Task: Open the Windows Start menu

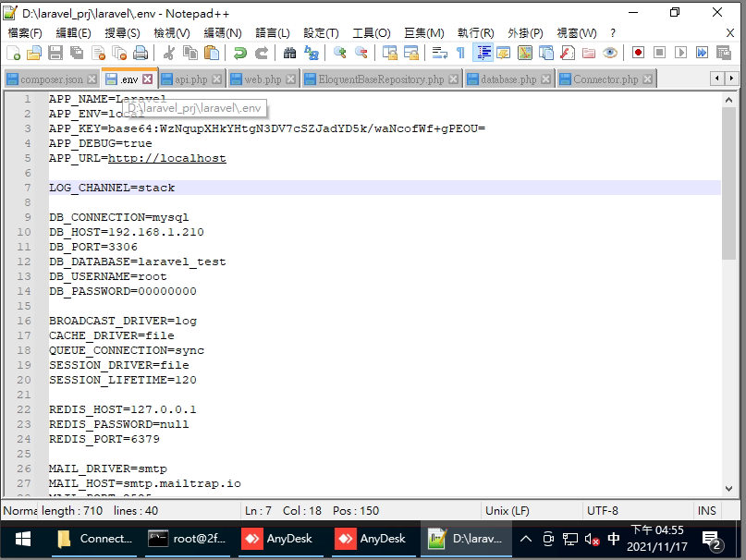Action: pyautogui.click(x=23, y=539)
